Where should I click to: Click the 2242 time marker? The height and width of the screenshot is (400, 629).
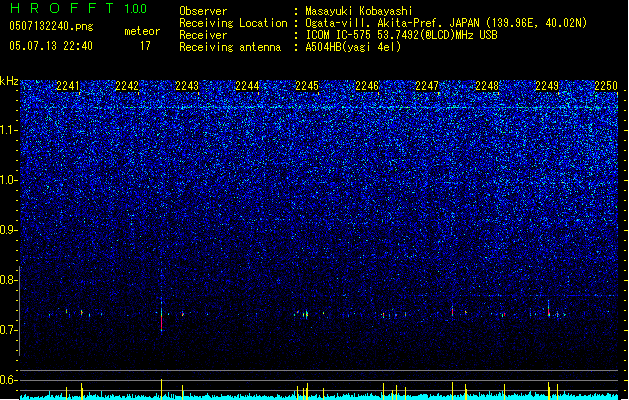coord(127,86)
